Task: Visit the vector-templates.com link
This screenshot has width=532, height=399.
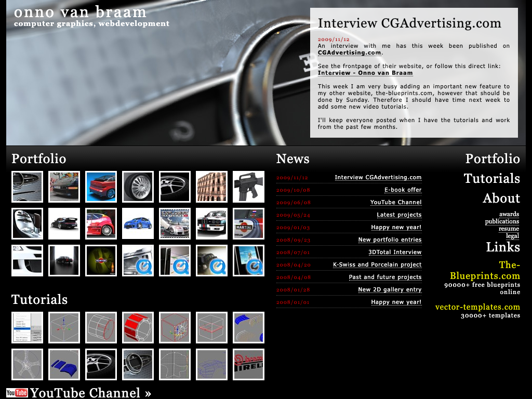Action: coord(477,307)
